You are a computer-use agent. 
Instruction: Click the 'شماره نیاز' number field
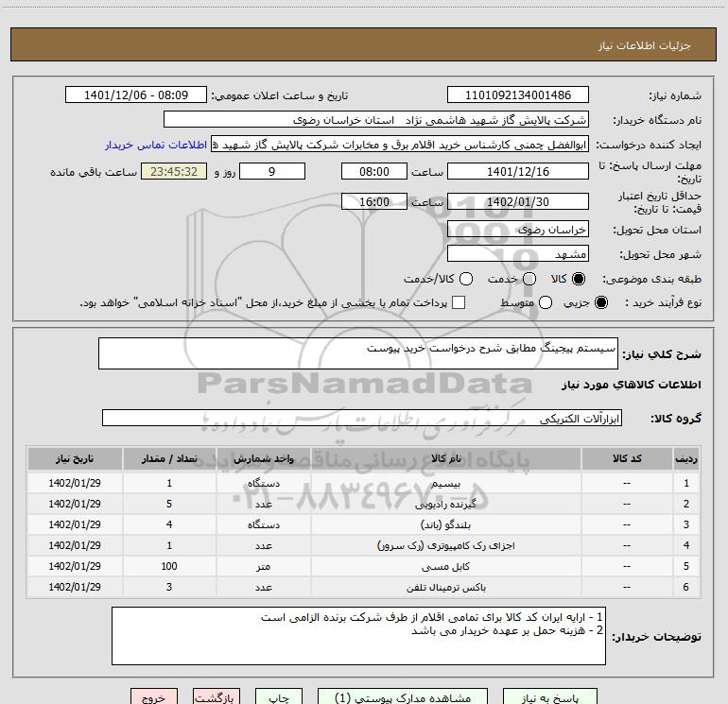pyautogui.click(x=517, y=95)
